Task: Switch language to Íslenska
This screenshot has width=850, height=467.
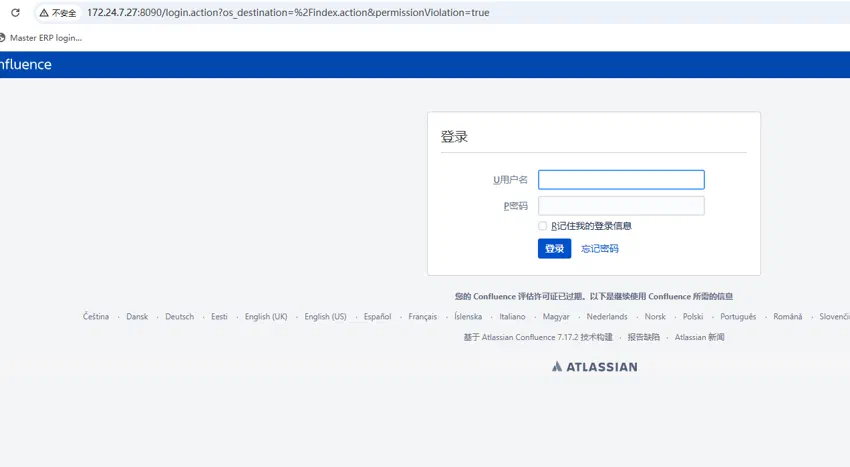Action: (468, 317)
